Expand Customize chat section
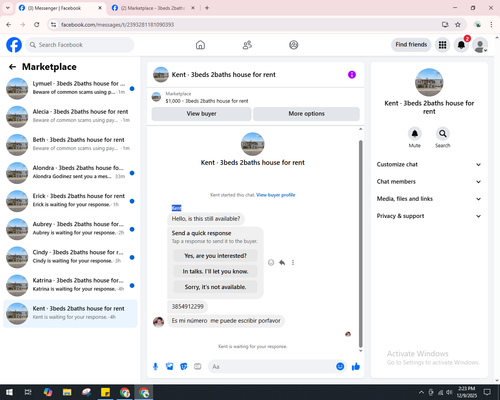The width and height of the screenshot is (500, 400). coord(429,164)
